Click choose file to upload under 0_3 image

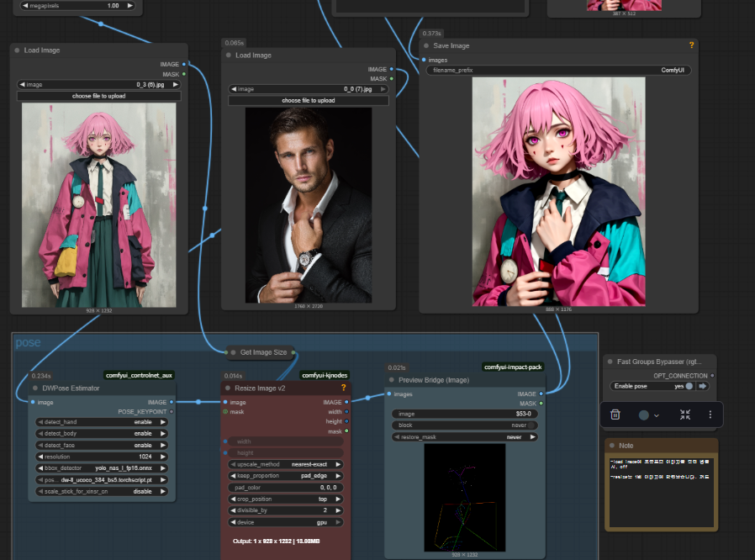click(x=98, y=97)
